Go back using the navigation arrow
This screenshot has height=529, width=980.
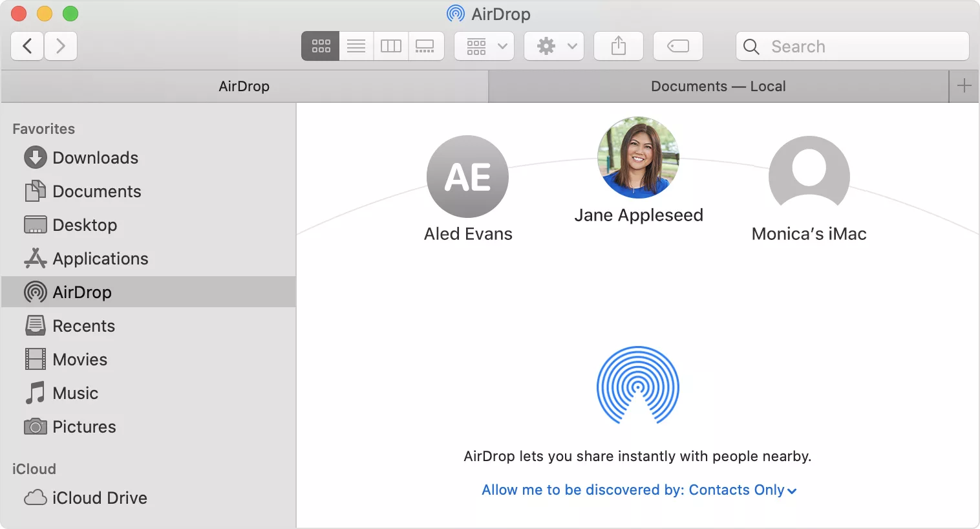point(27,46)
